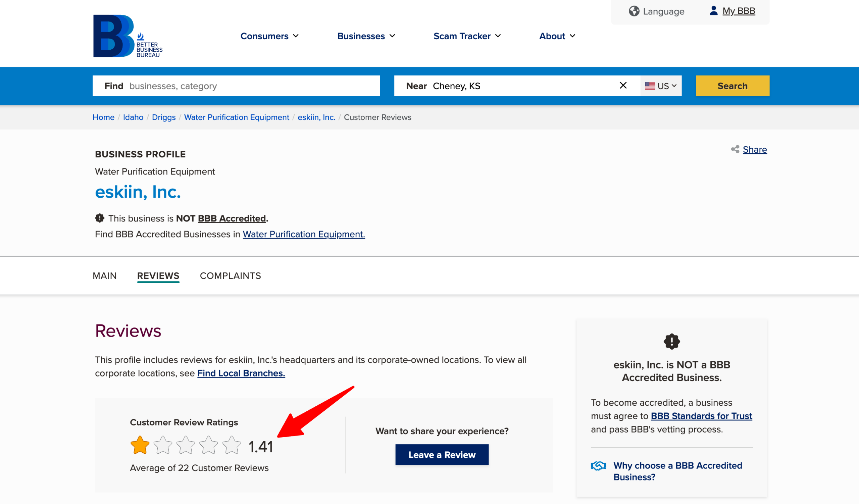The width and height of the screenshot is (859, 504).
Task: Open BBB Standards for Trust link
Action: click(701, 416)
